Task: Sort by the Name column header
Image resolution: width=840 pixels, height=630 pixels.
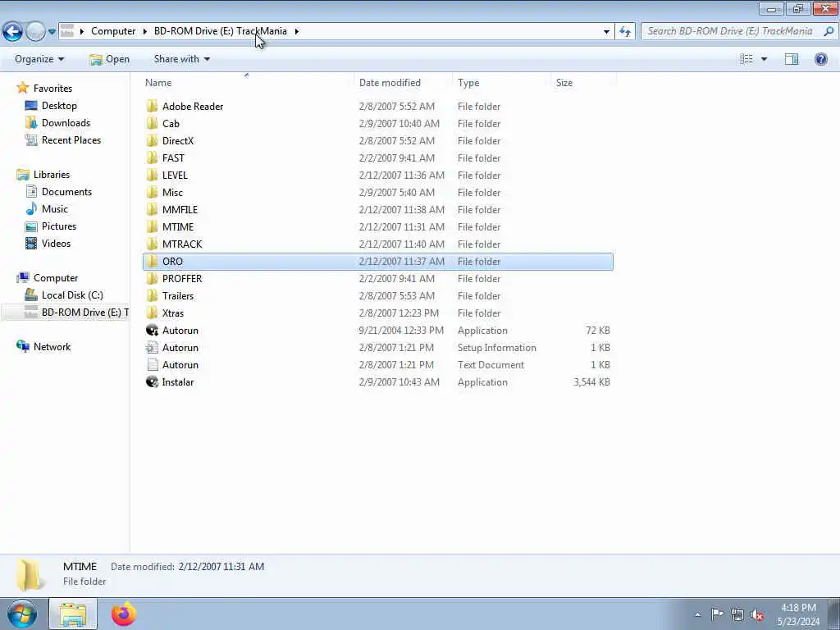Action: click(x=158, y=83)
